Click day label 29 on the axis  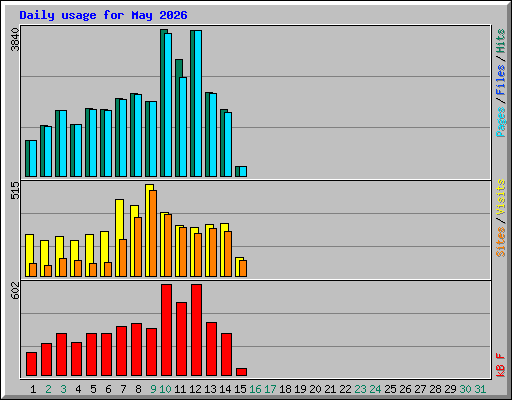(450, 389)
